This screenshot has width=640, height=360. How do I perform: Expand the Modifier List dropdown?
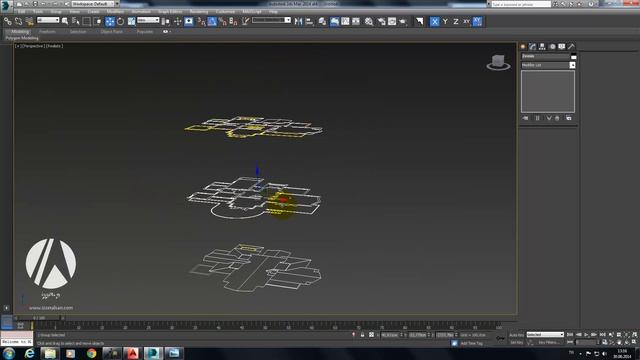pyautogui.click(x=548, y=65)
